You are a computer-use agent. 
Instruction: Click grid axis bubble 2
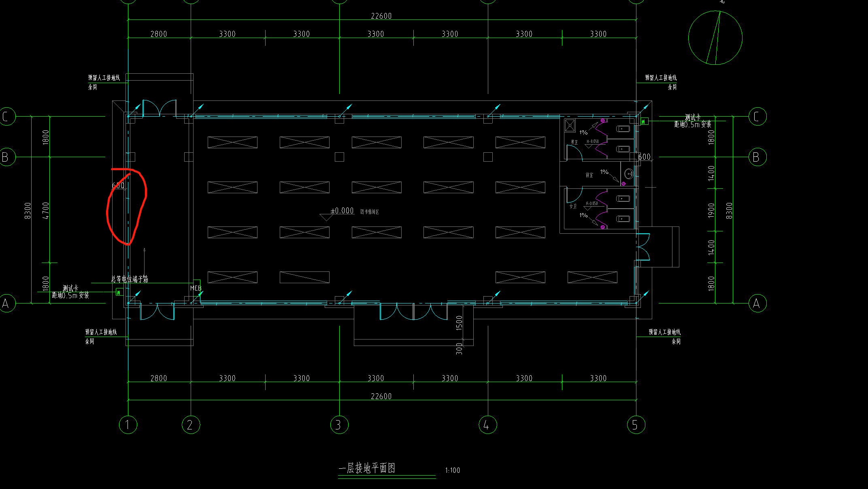(191, 425)
